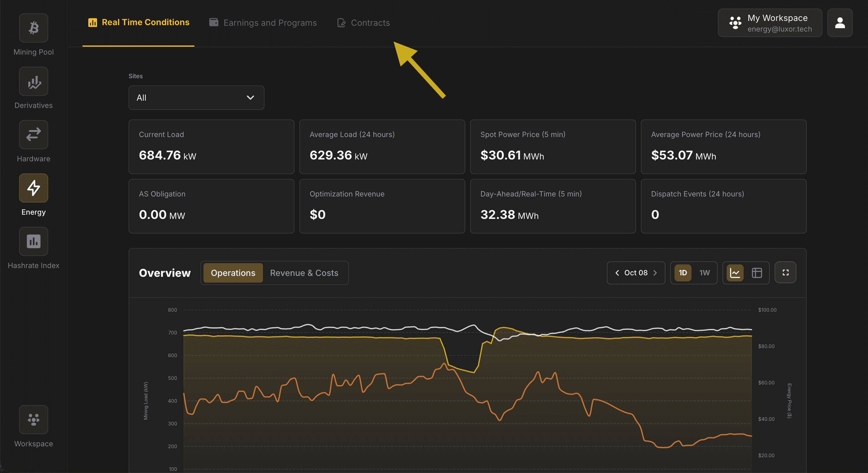868x473 pixels.
Task: Switch to Earnings and Programs tab
Action: (x=263, y=22)
